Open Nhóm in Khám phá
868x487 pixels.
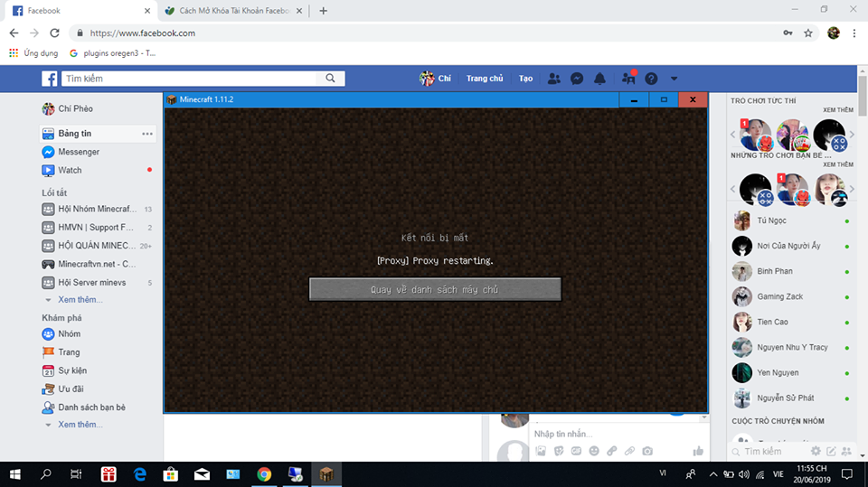(x=61, y=333)
